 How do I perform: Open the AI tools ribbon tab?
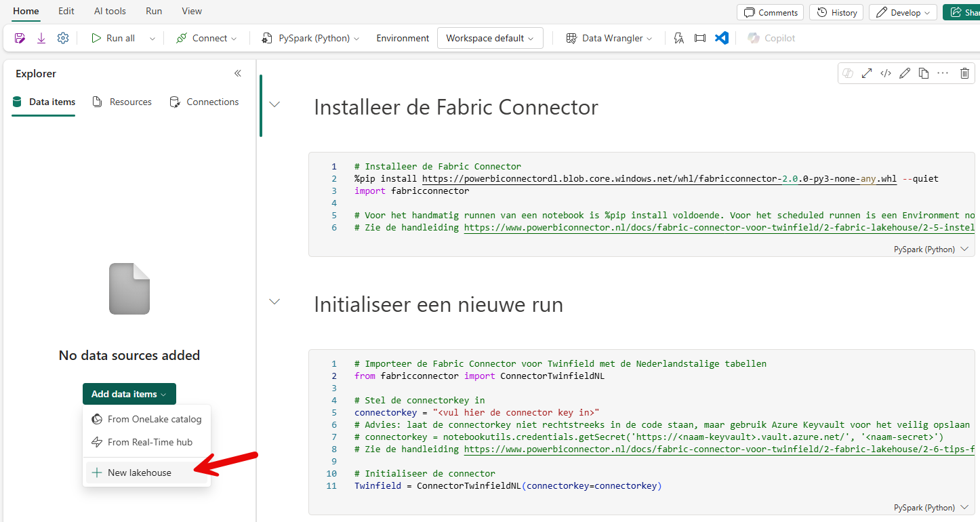click(110, 12)
